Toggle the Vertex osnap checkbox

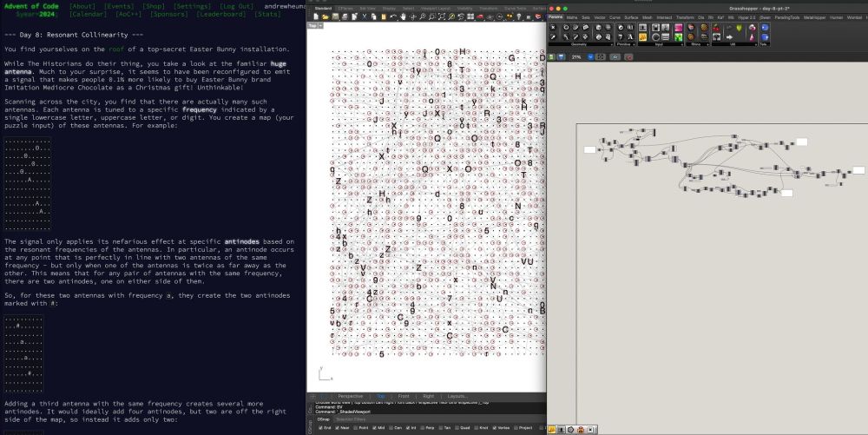coord(495,428)
